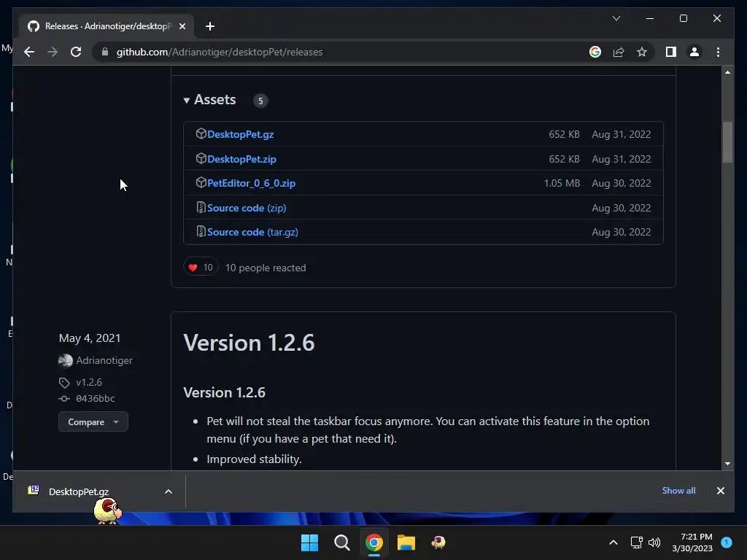The image size is (747, 560).
Task: Click the scrollbar up arrow
Action: tap(727, 72)
